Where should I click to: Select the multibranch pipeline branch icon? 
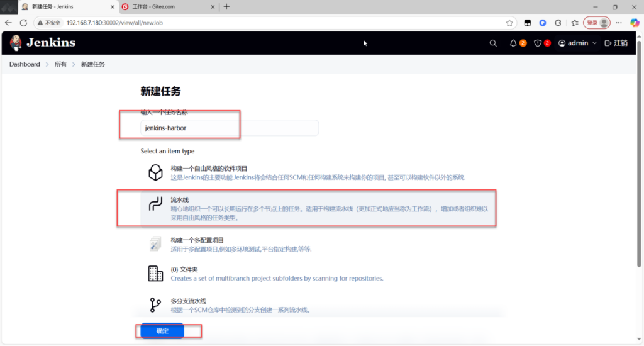pyautogui.click(x=155, y=305)
